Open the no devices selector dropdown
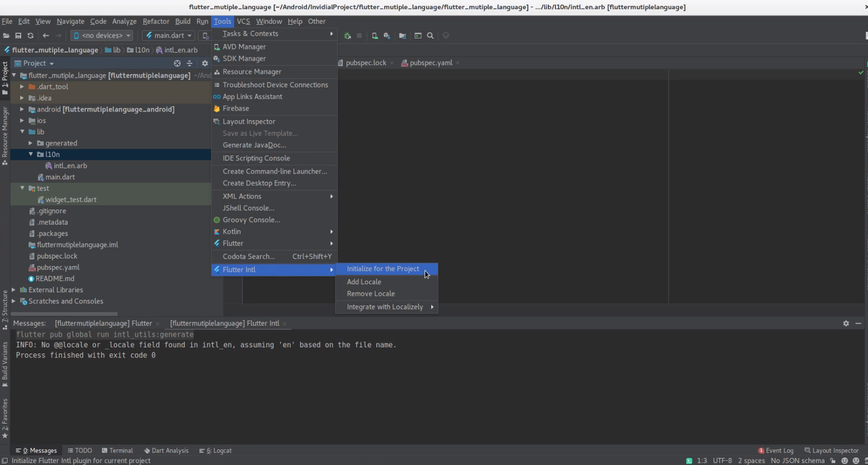868x465 pixels. click(102, 36)
